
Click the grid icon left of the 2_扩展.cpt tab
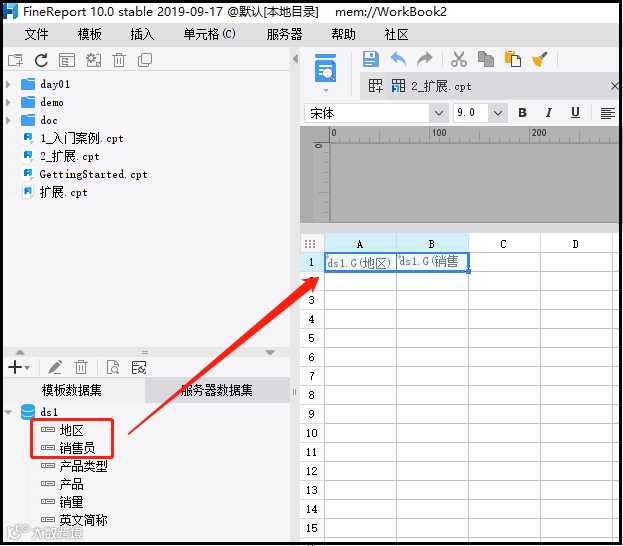[x=375, y=86]
